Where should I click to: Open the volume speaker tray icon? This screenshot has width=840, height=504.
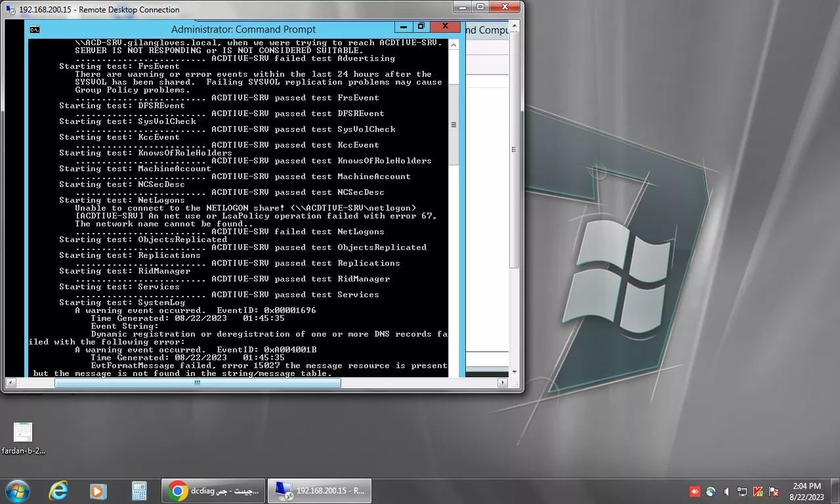[726, 491]
